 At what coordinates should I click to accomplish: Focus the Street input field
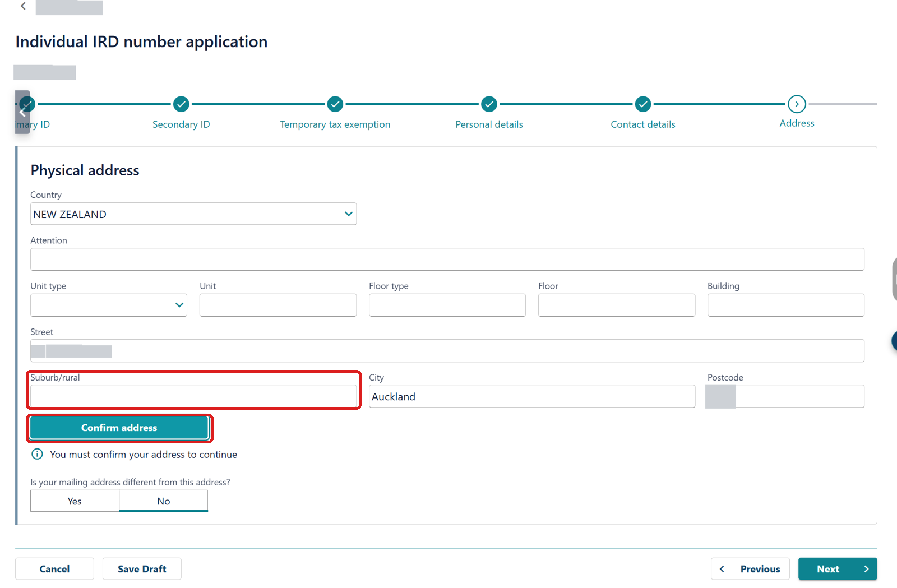[447, 351]
